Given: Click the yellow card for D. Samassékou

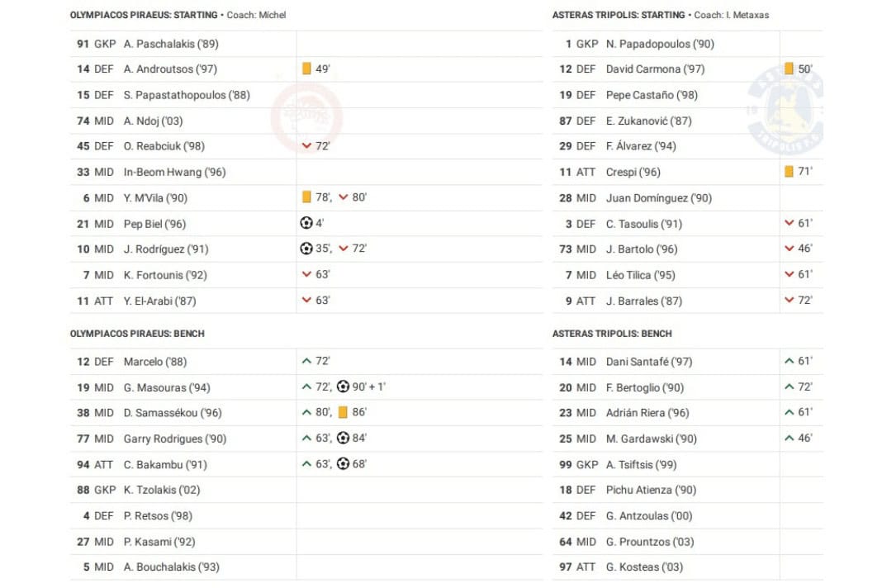Looking at the screenshot, I should click(x=343, y=412).
